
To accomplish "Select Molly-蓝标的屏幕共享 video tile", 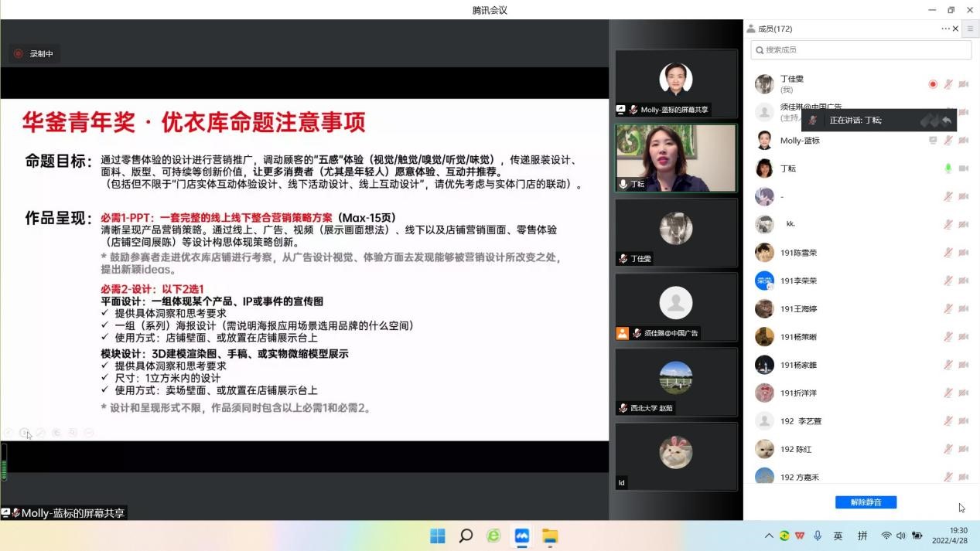I will 676,83.
